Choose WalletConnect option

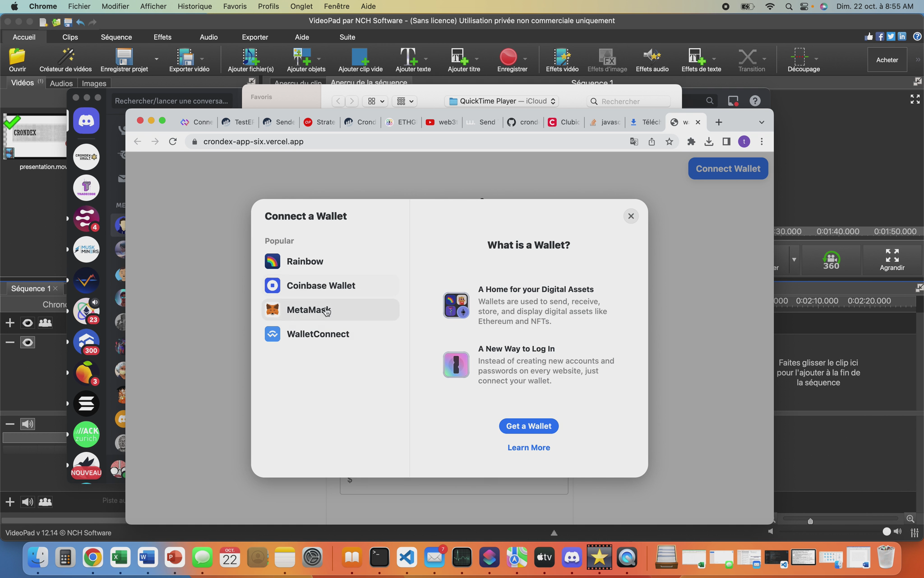point(330,334)
